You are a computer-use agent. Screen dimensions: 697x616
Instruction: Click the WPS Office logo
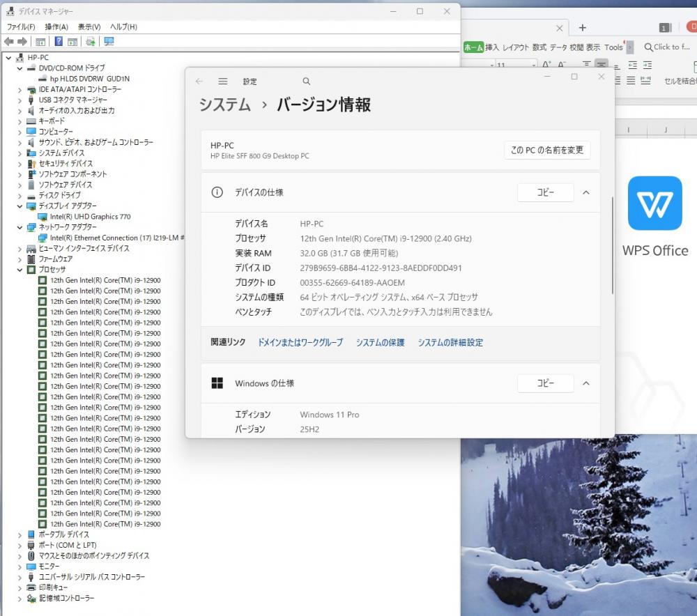(654, 203)
